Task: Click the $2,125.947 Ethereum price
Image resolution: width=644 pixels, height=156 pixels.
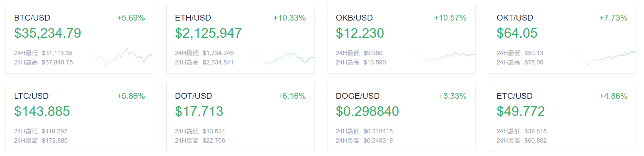Action: [208, 33]
